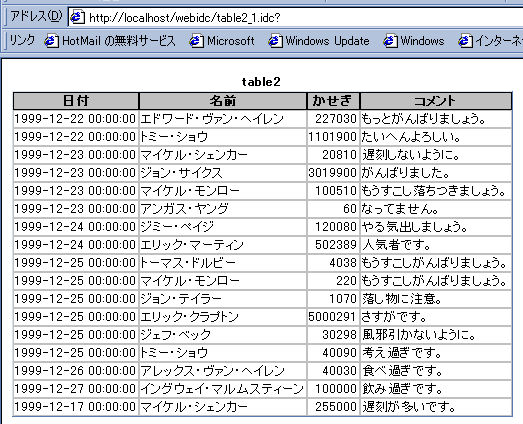Select the 名前 column header

(x=223, y=101)
